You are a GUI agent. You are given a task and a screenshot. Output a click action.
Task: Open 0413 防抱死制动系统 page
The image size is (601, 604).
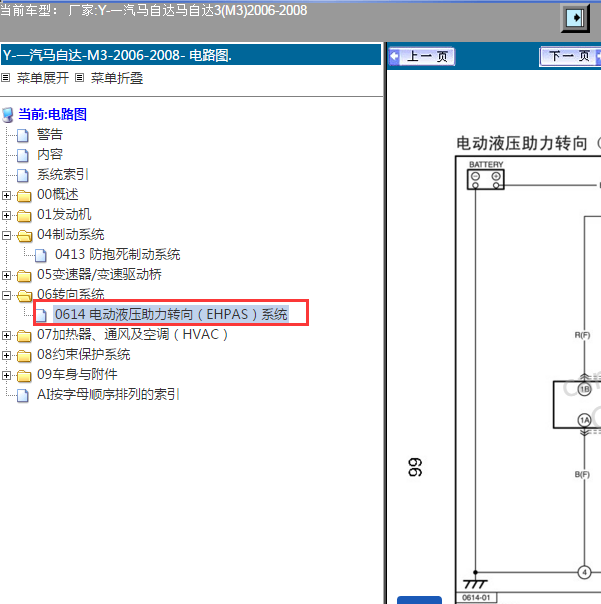[118, 255]
